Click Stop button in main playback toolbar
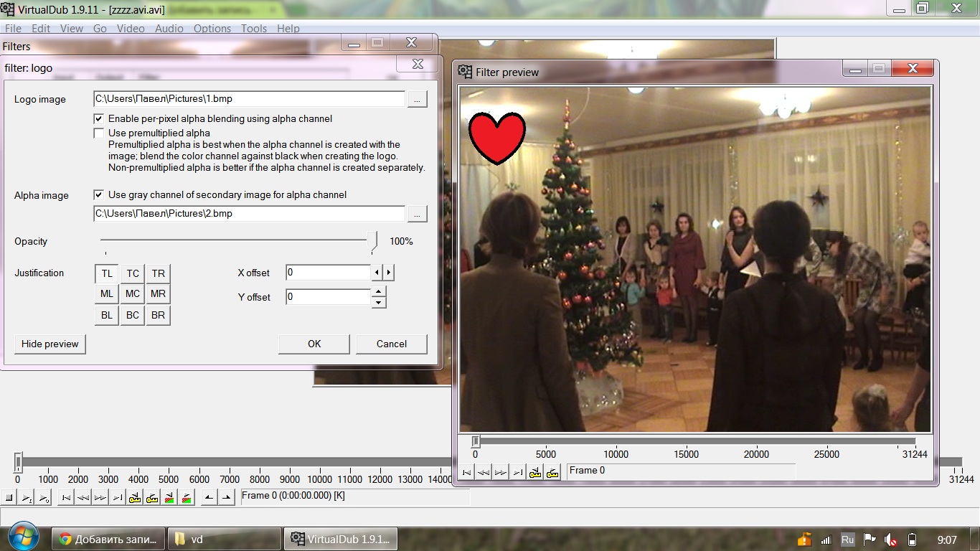The image size is (980, 551). click(x=9, y=497)
